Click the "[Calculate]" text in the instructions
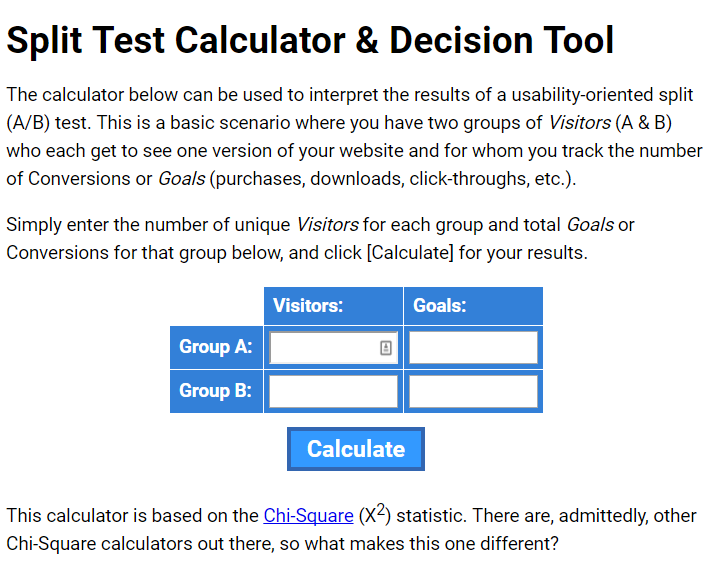Screen dimensions: 705x565 pyautogui.click(x=410, y=253)
